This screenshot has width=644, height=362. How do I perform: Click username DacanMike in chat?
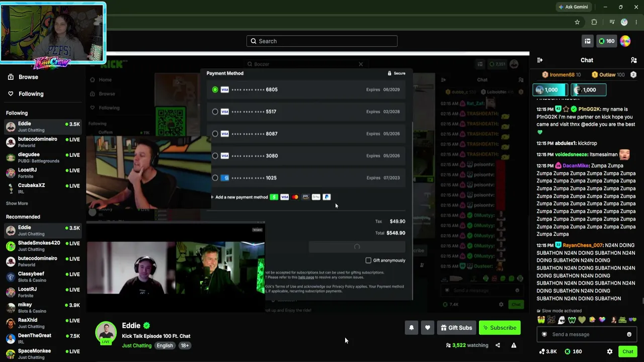coord(576,165)
